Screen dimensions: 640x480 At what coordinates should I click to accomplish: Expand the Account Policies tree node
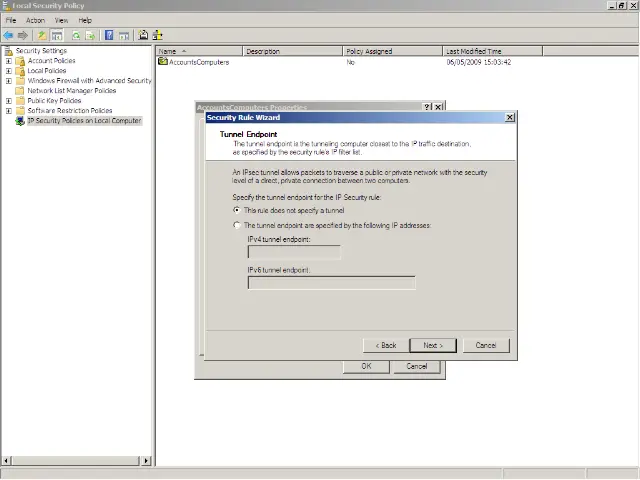pyautogui.click(x=9, y=61)
